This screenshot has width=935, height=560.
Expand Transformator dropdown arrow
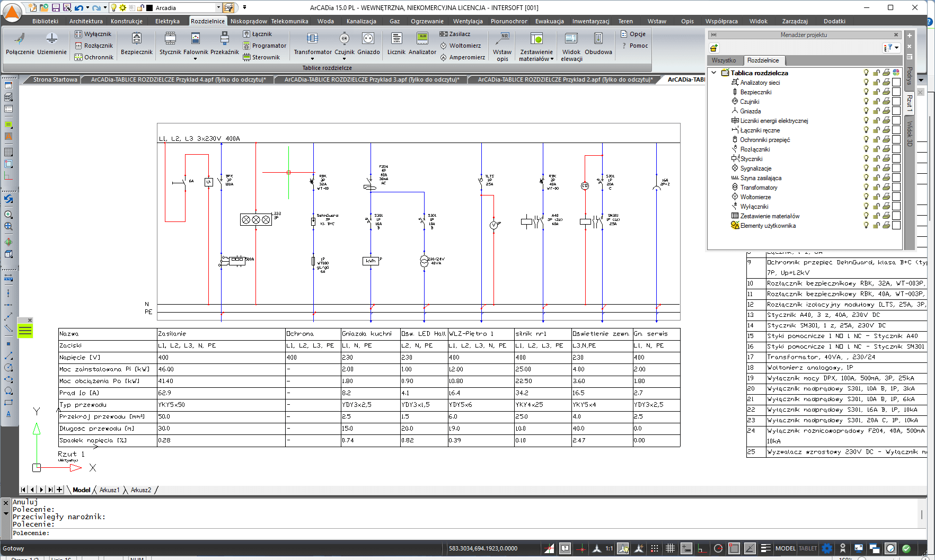tap(312, 59)
